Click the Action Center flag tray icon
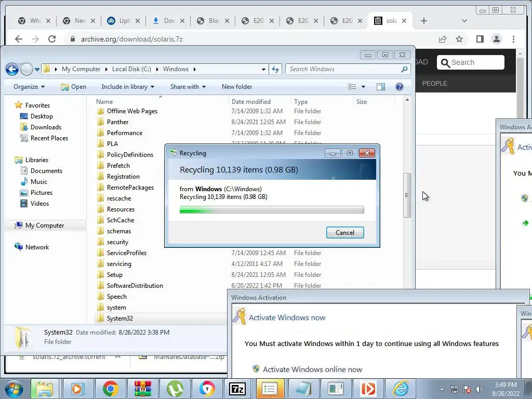The image size is (532, 399). (467, 389)
